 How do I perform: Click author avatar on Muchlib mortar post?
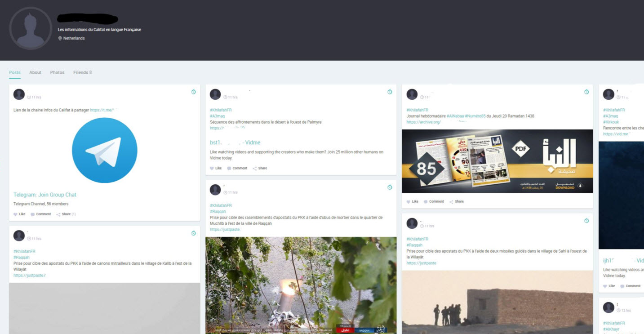click(x=215, y=190)
